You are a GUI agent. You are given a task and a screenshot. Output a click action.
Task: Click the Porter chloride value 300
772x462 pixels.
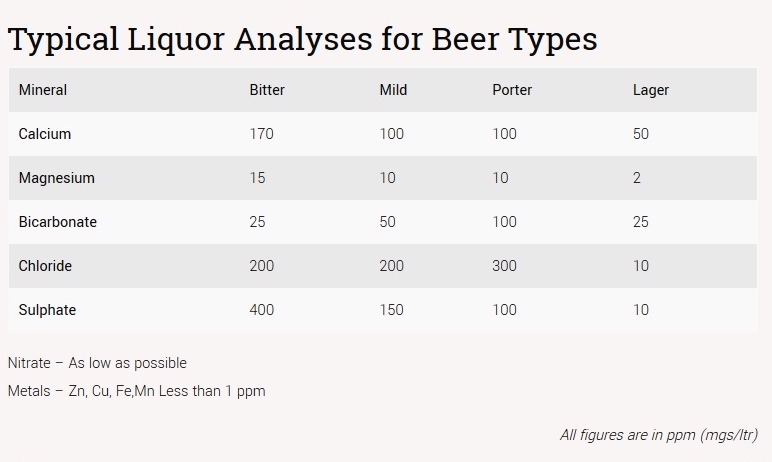pos(504,265)
